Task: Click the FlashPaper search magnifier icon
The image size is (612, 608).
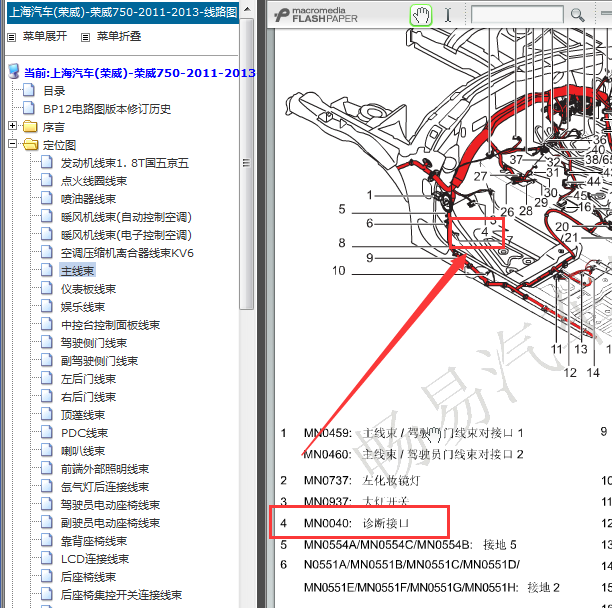Action: point(577,15)
